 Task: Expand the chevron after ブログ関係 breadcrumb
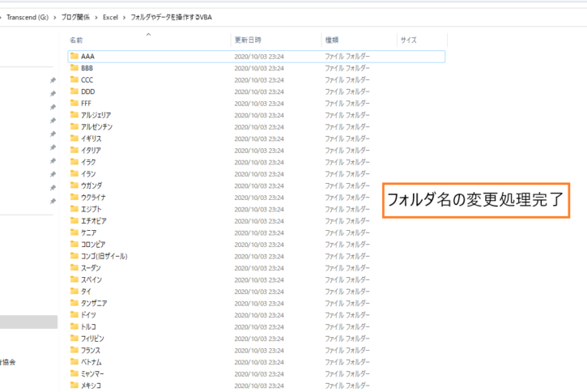click(x=96, y=17)
